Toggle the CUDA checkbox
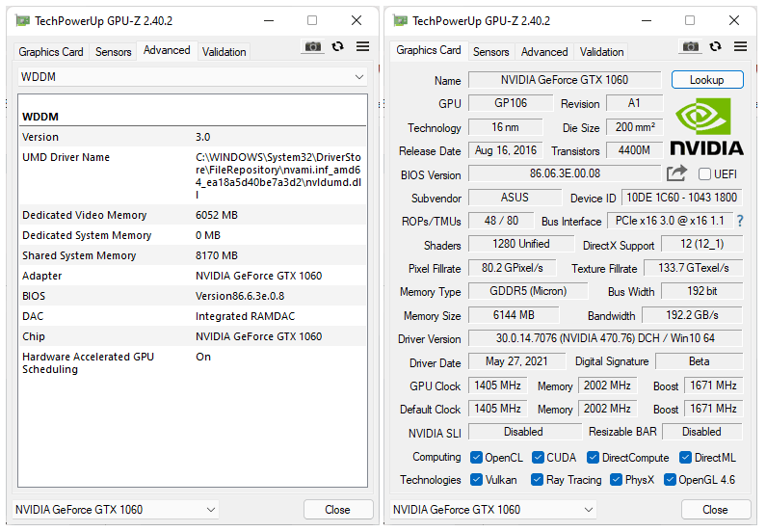This screenshot has width=766, height=532. pos(539,458)
